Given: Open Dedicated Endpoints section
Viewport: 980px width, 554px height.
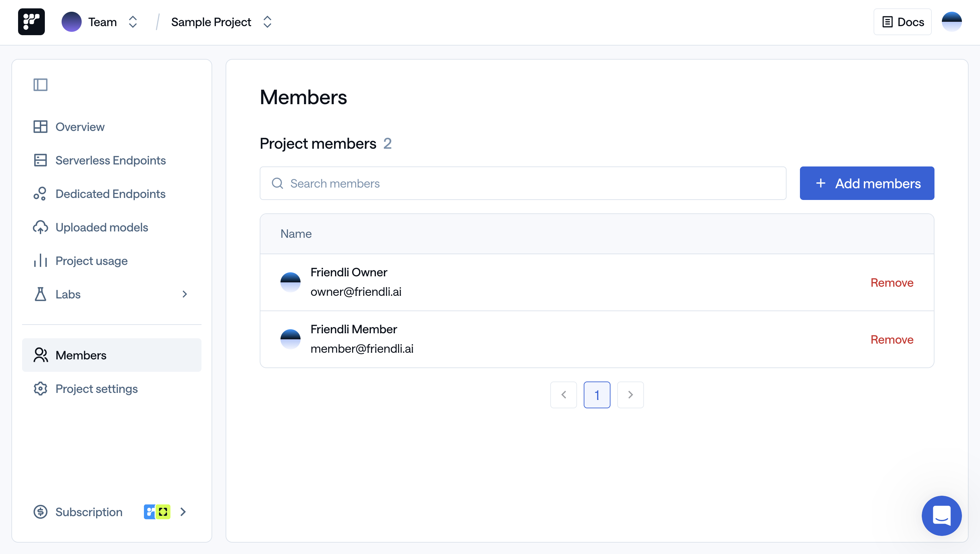Looking at the screenshot, I should pyautogui.click(x=110, y=194).
